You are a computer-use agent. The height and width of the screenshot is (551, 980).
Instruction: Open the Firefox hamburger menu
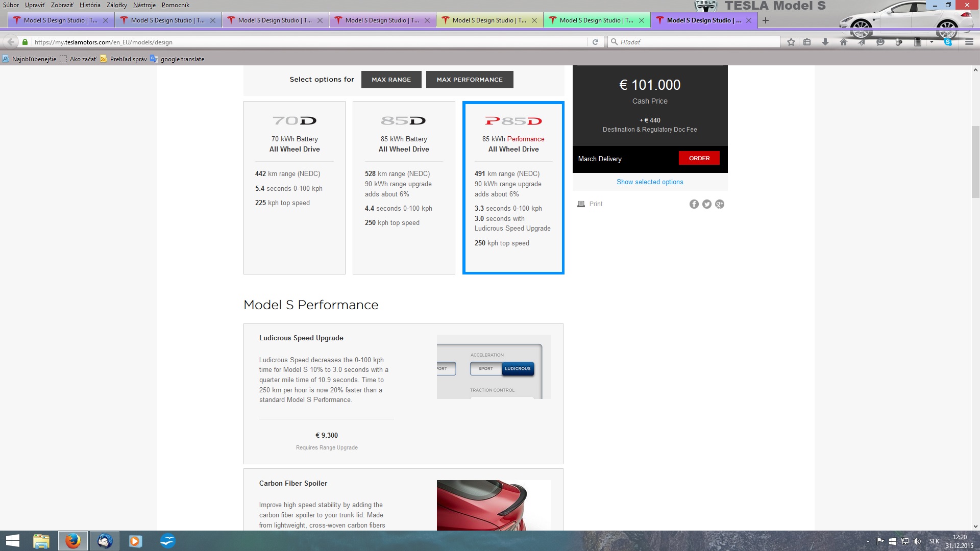click(969, 42)
